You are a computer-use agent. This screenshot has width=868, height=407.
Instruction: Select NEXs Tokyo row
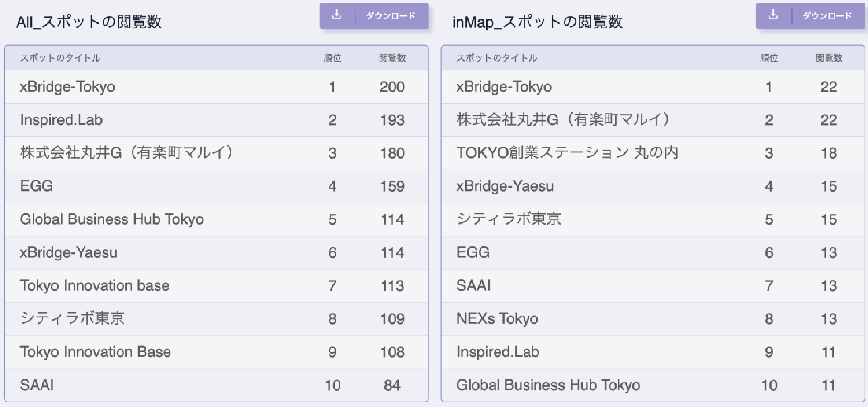pyautogui.click(x=653, y=318)
